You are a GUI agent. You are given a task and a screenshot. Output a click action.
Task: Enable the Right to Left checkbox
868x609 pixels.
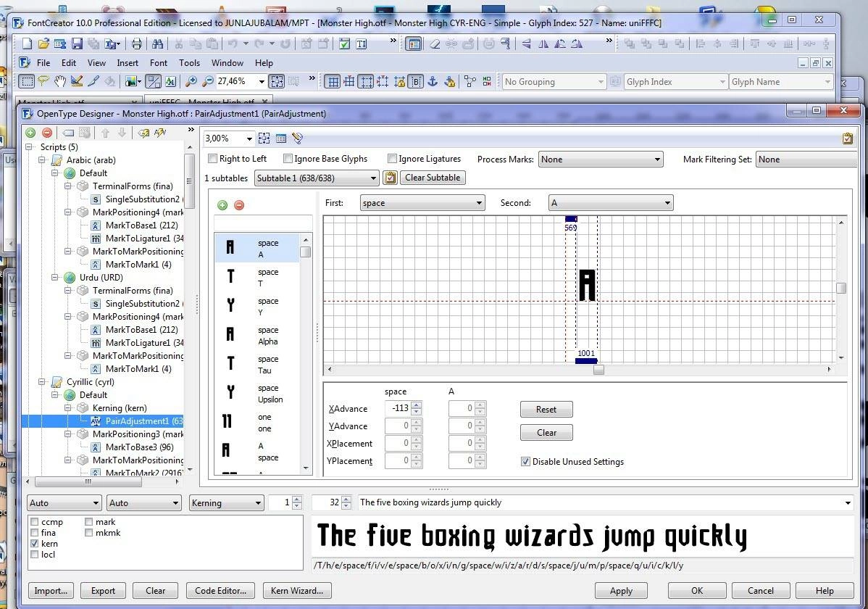pyautogui.click(x=212, y=159)
